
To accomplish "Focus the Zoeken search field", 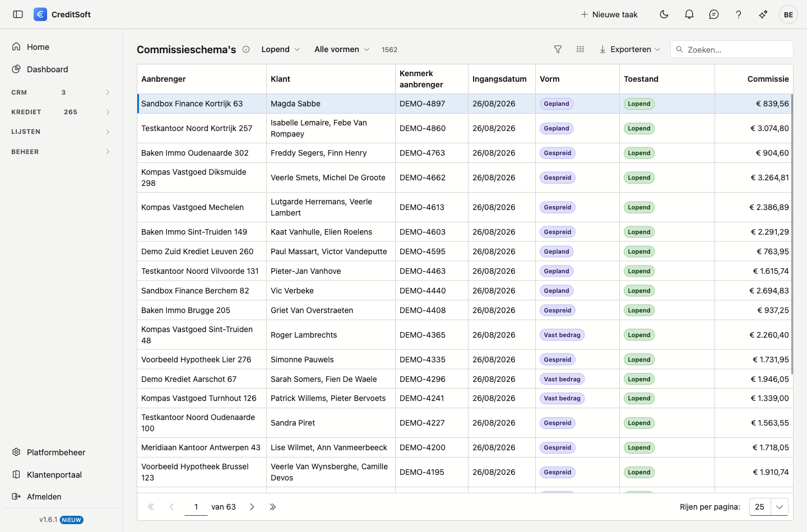I will click(732, 49).
